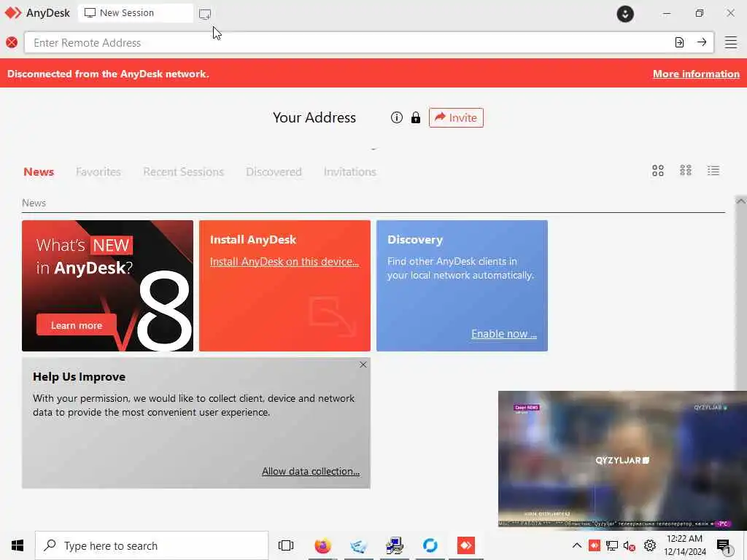Click the bird-like app taskbar icon

[x=358, y=545]
